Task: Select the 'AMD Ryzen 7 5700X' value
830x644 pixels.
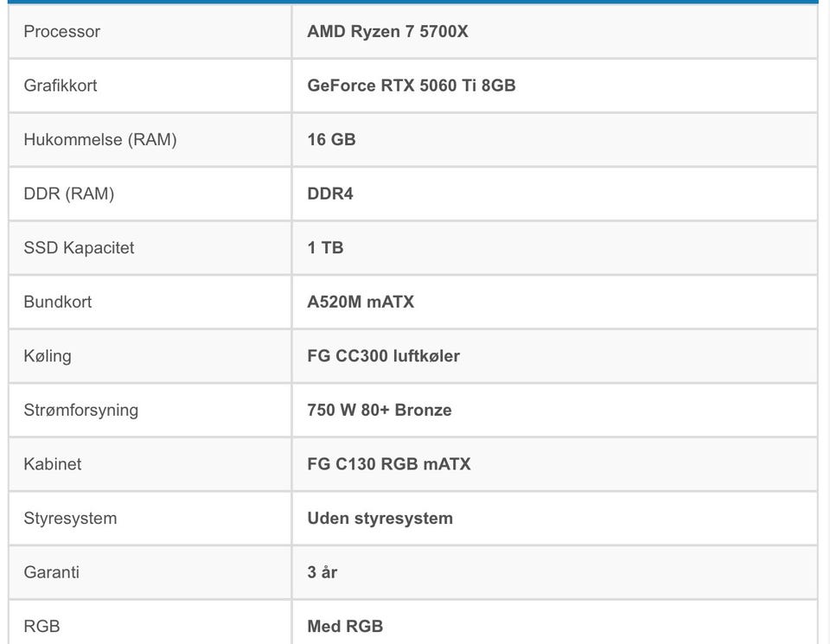Action: [387, 32]
